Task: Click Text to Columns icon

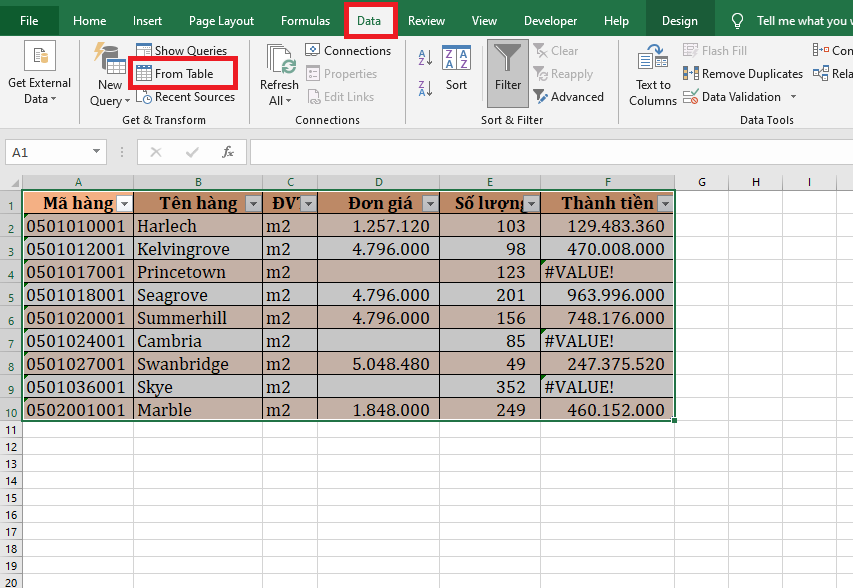Action: pyautogui.click(x=653, y=62)
